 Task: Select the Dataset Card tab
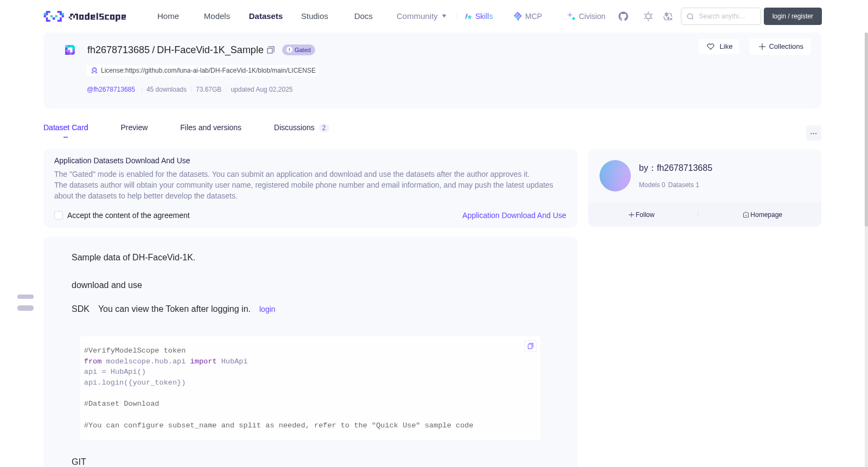[66, 127]
